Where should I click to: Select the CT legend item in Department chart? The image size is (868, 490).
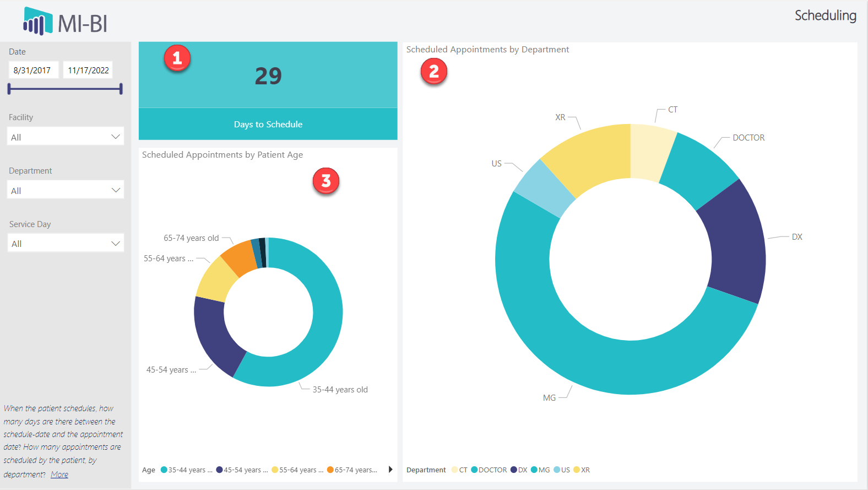point(459,470)
